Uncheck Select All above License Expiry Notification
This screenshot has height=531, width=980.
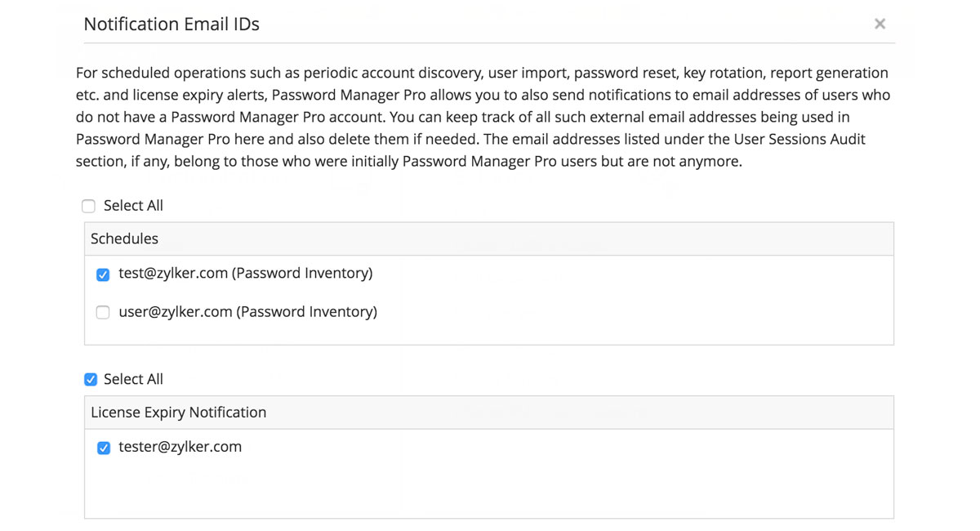[x=91, y=379]
